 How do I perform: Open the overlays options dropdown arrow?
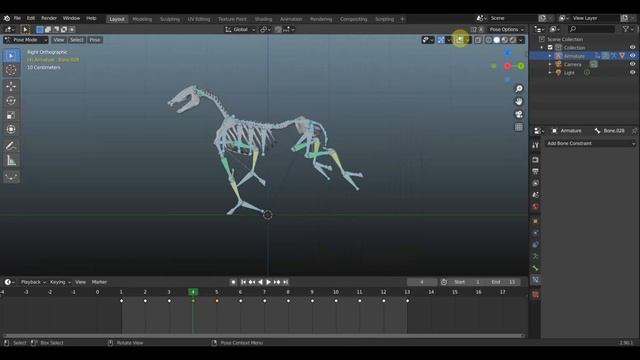click(x=468, y=40)
